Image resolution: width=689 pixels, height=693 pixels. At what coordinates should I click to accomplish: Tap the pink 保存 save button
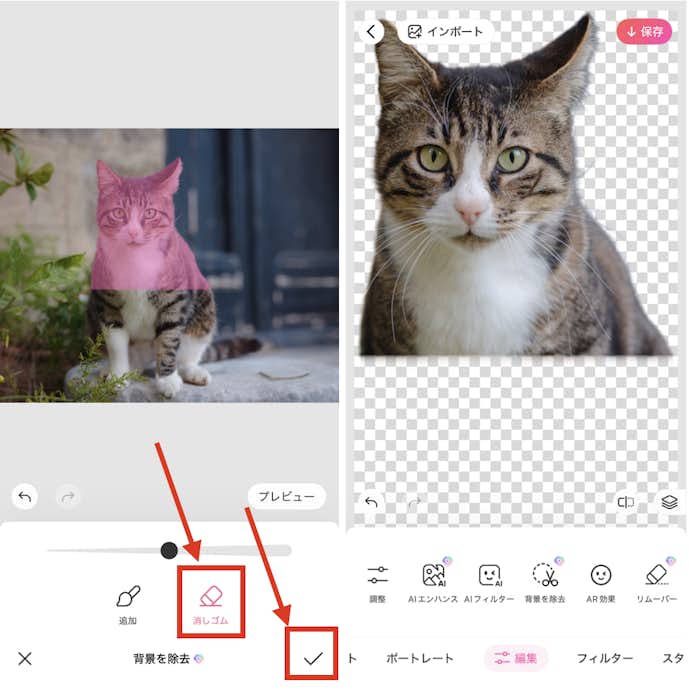pos(644,31)
